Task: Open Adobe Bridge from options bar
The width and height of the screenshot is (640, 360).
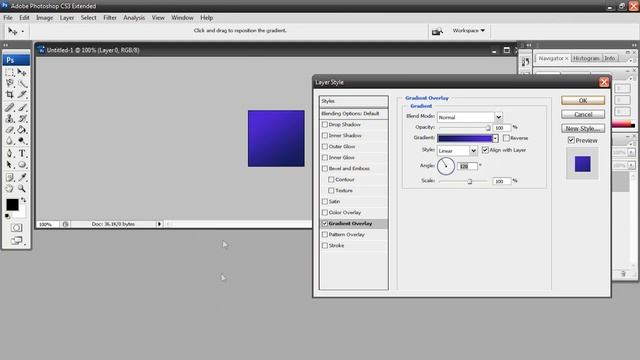Action: tap(437, 31)
